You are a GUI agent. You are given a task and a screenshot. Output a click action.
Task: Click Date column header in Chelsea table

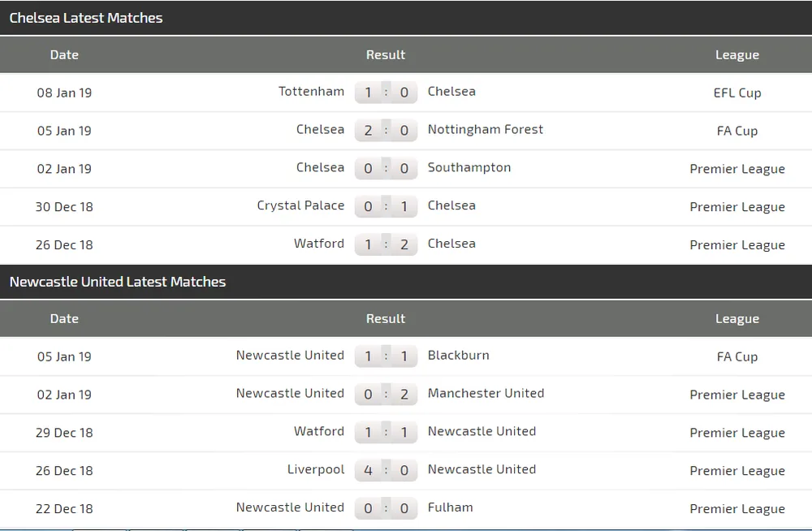[x=64, y=55]
